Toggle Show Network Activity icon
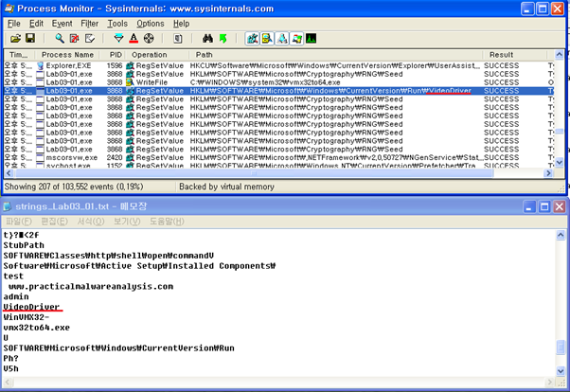 point(282,38)
